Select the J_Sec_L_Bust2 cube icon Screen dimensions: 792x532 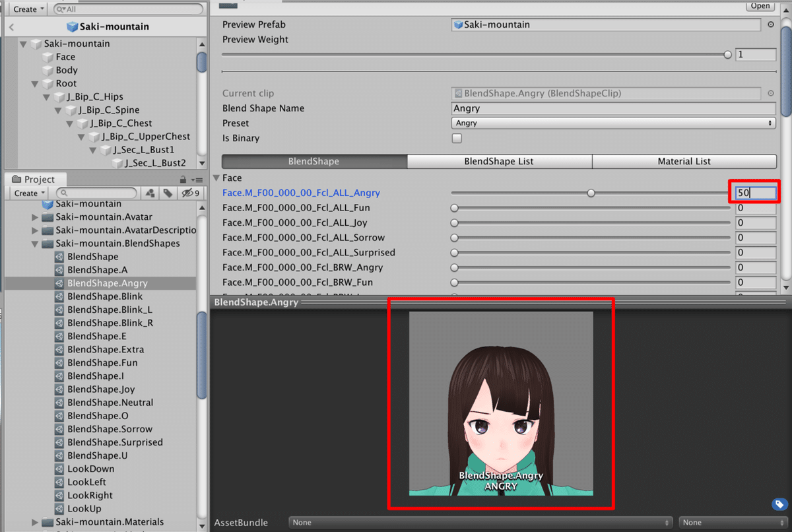(116, 162)
